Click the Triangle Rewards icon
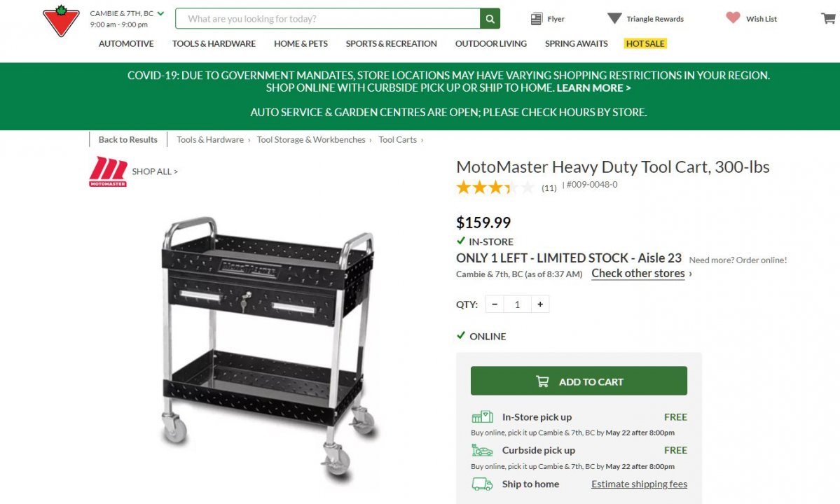The height and width of the screenshot is (504, 840). click(x=614, y=18)
